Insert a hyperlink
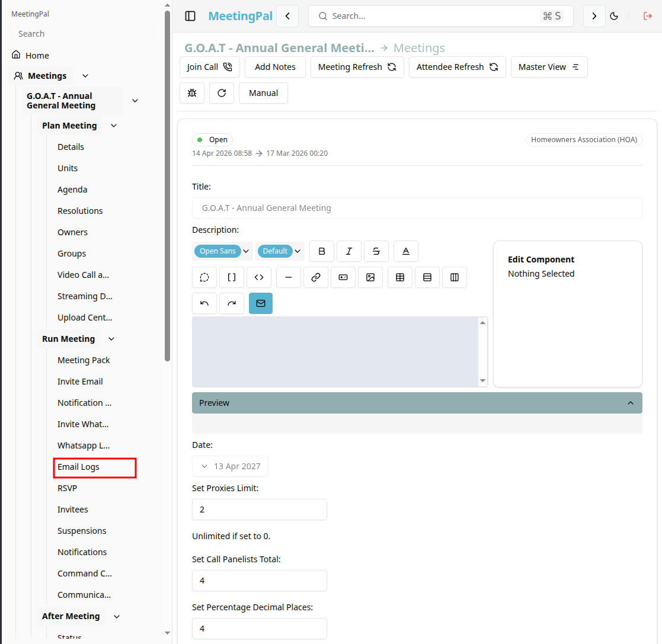Image resolution: width=662 pixels, height=644 pixels. click(316, 277)
